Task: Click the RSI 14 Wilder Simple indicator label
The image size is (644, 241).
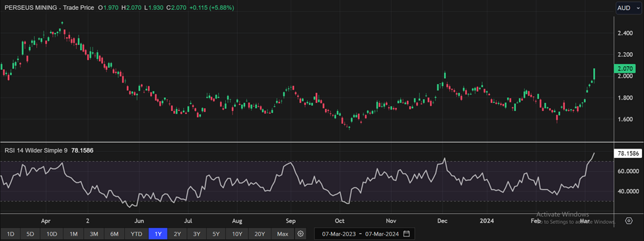Action: (x=36, y=151)
